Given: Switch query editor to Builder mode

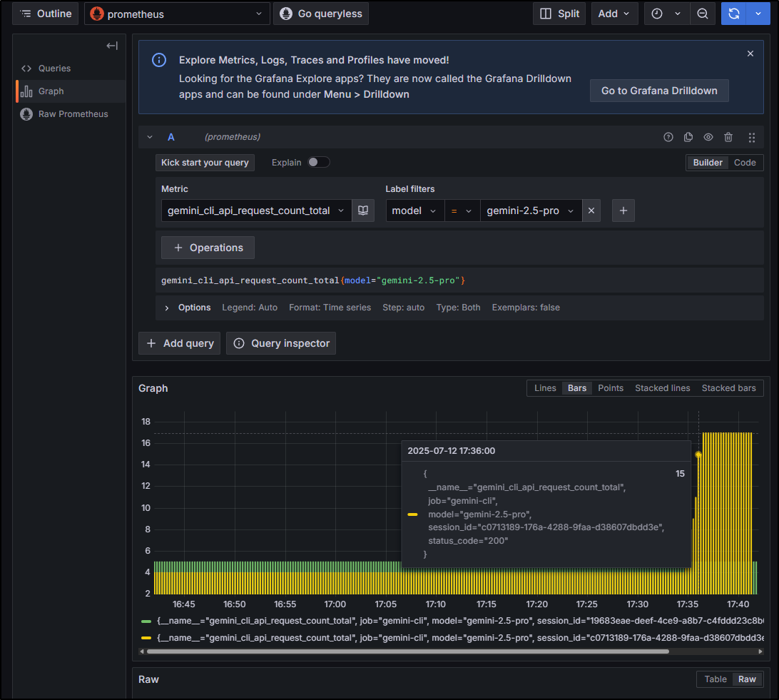Looking at the screenshot, I should click(708, 163).
